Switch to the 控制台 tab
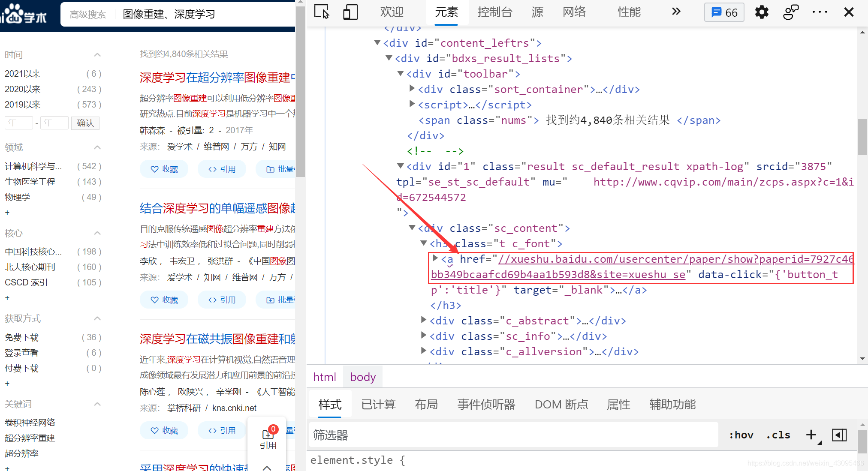Image resolution: width=868 pixels, height=471 pixels. click(x=495, y=12)
